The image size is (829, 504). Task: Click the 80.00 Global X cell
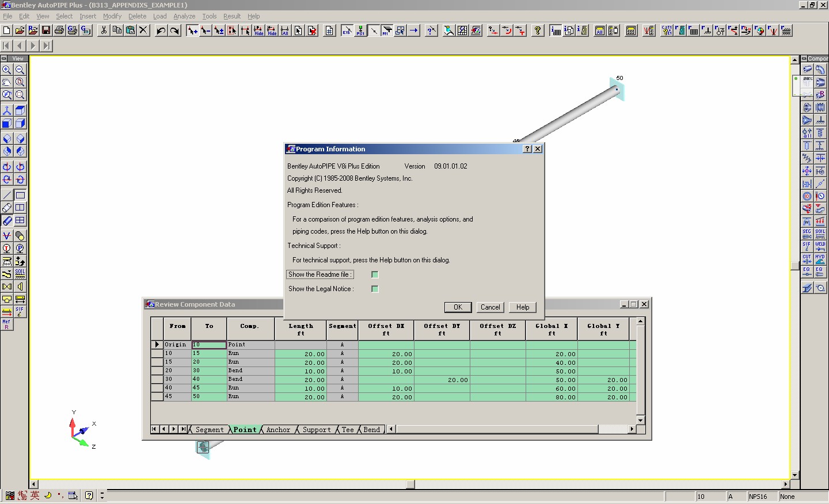click(x=552, y=397)
